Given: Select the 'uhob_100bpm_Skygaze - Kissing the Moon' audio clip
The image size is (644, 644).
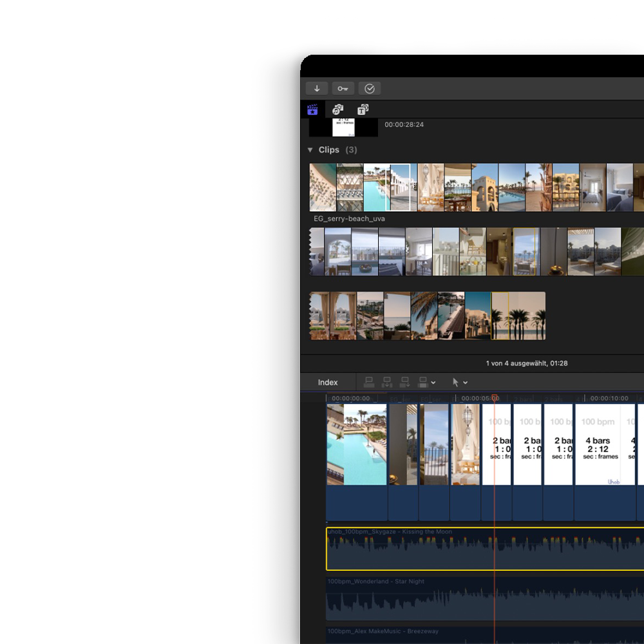Looking at the screenshot, I should [485, 549].
